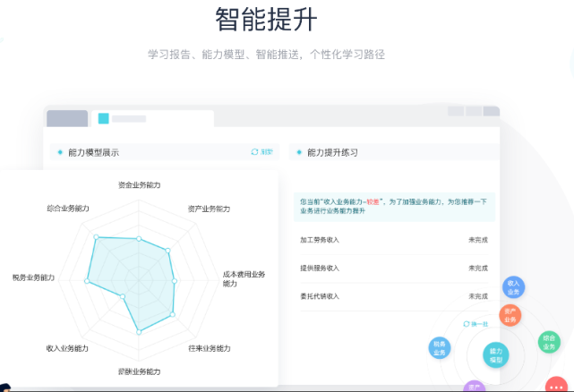
Task: Click the green 综合业务 bubble
Action: pyautogui.click(x=547, y=341)
